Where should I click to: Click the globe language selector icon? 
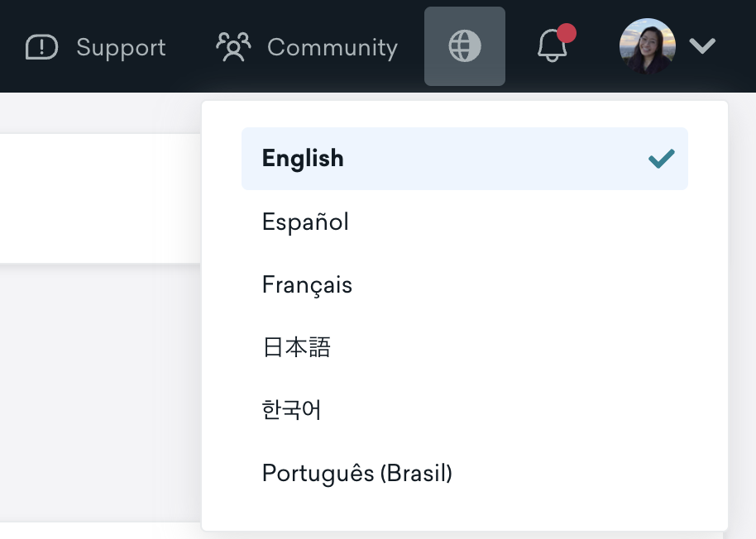(x=465, y=46)
